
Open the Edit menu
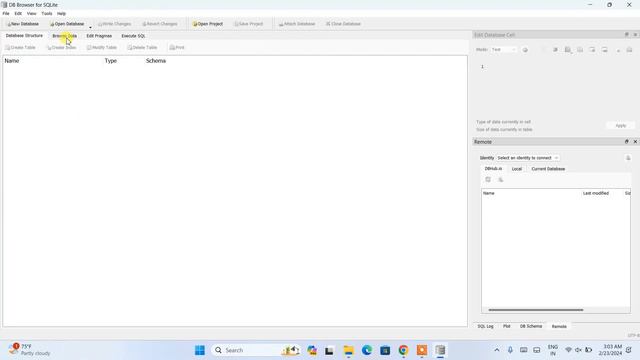click(x=18, y=13)
